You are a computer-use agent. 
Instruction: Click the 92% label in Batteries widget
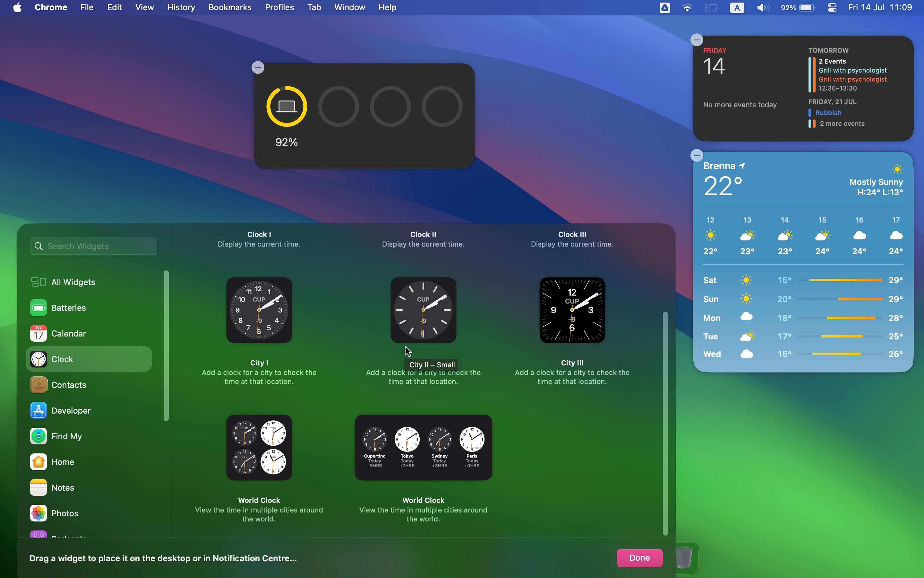pos(287,142)
